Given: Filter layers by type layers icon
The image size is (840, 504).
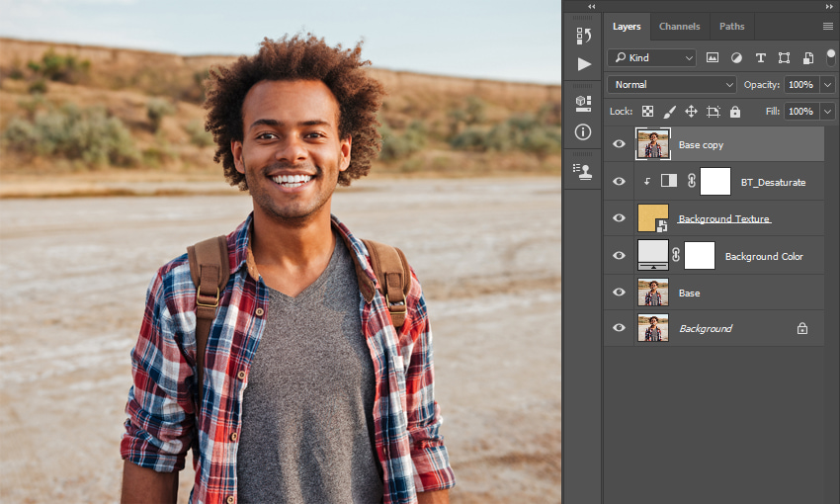Looking at the screenshot, I should pyautogui.click(x=760, y=58).
